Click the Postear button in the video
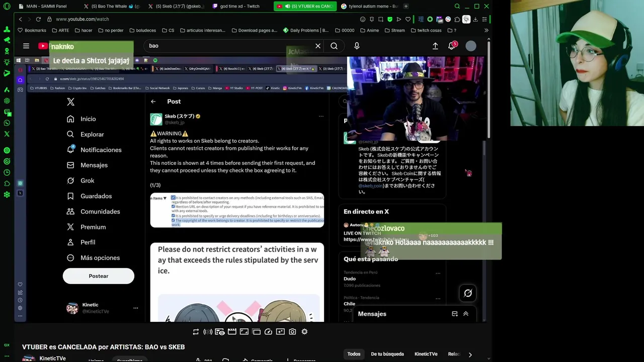 tap(99, 276)
